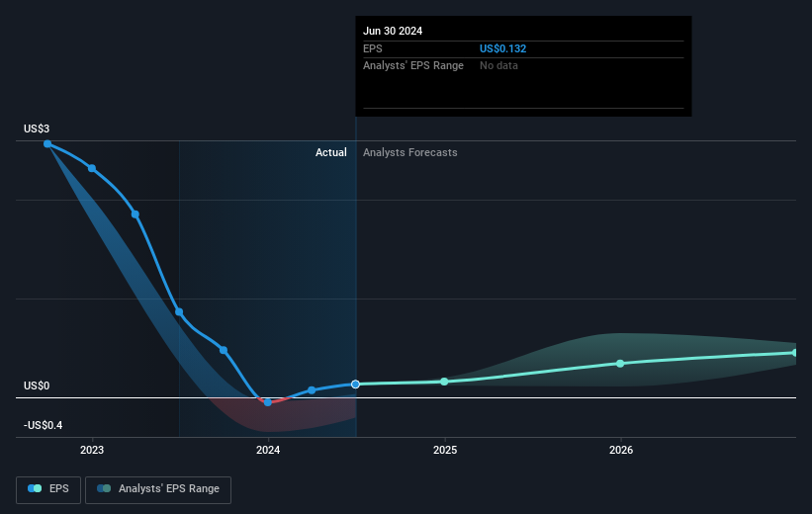Click the 2023 x-axis label

point(92,450)
